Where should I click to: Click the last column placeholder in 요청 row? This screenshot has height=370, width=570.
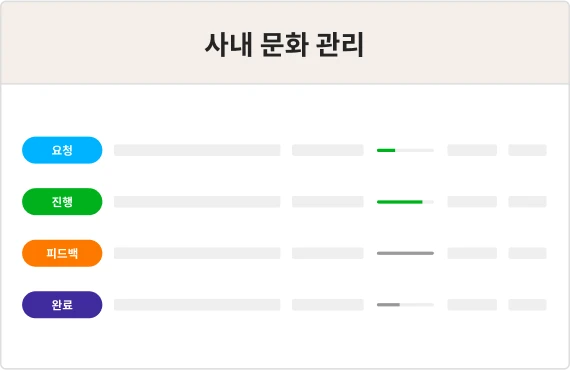527,150
